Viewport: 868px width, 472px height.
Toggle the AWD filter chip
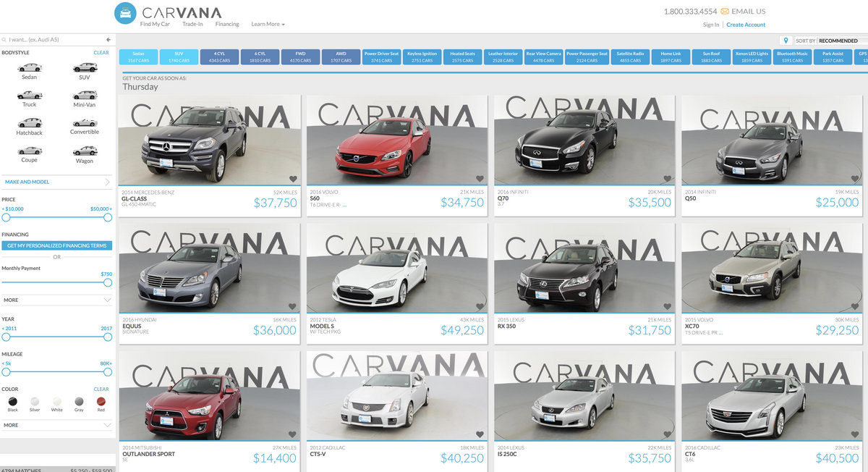coord(341,56)
